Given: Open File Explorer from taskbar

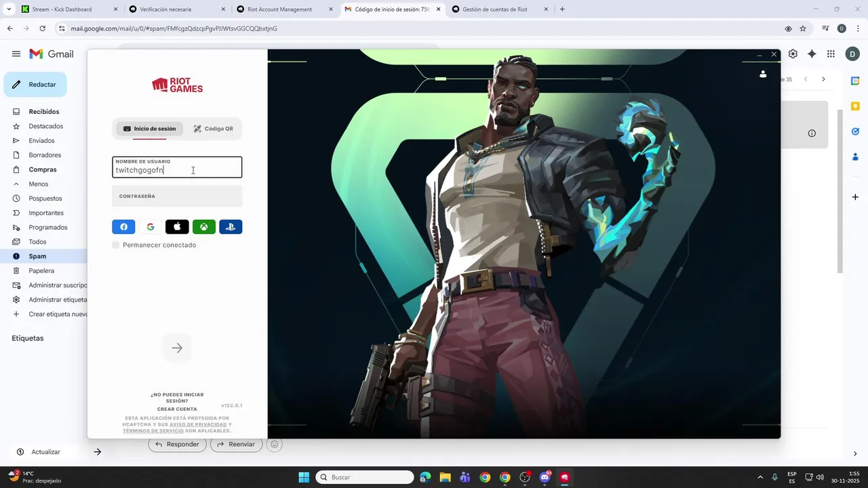Looking at the screenshot, I should 445,477.
